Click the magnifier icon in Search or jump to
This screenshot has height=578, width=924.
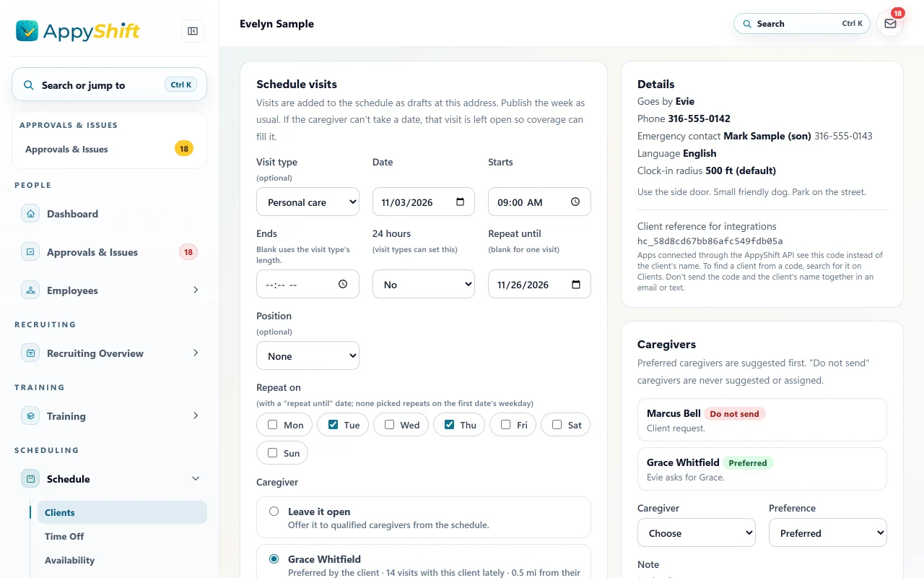tap(29, 85)
